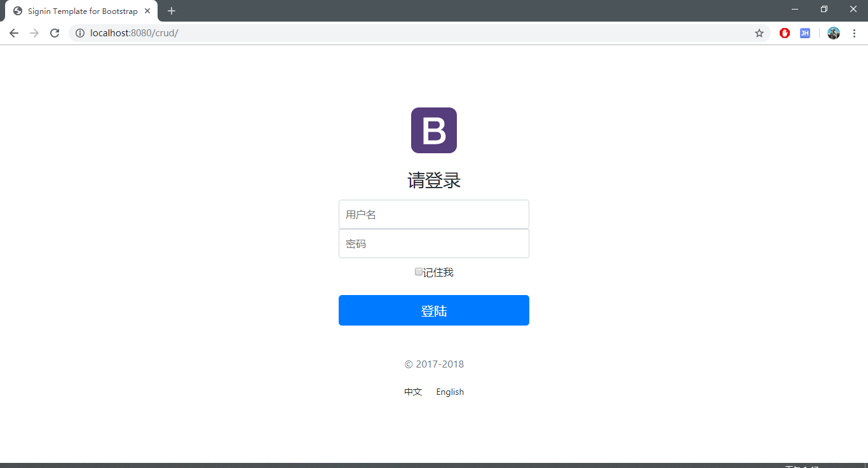Select the 中文 language link

[x=413, y=392]
